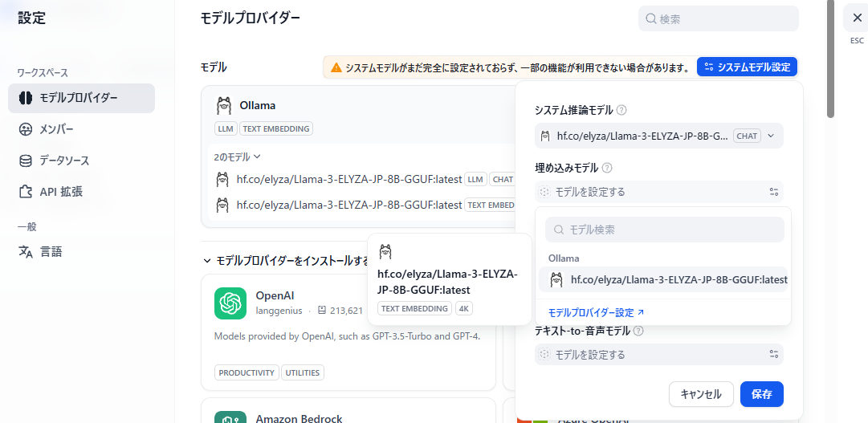Click the Amazon Bedrock logo icon
The width and height of the screenshot is (868, 423).
click(x=230, y=417)
